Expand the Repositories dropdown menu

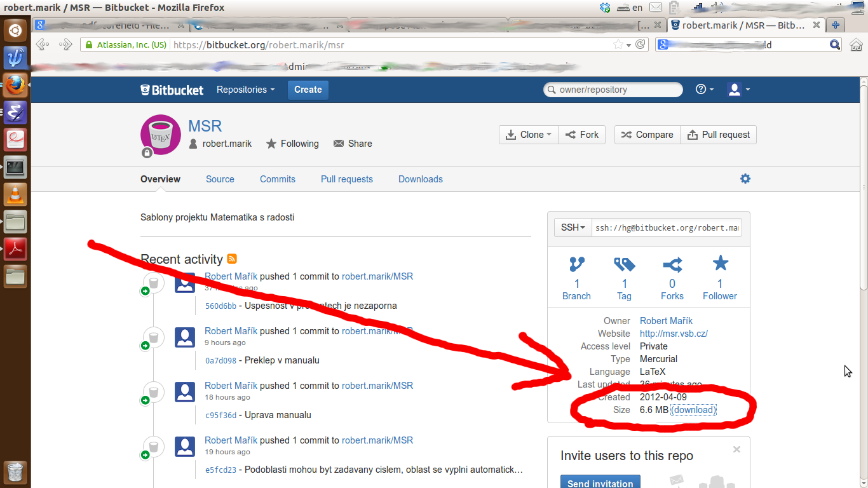pyautogui.click(x=245, y=90)
